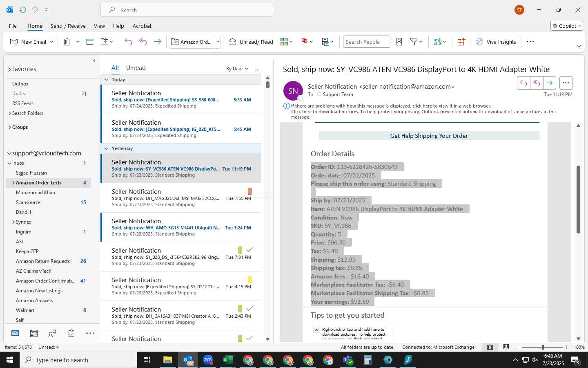
Task: Click Reply All in the reading pane
Action: point(537,83)
